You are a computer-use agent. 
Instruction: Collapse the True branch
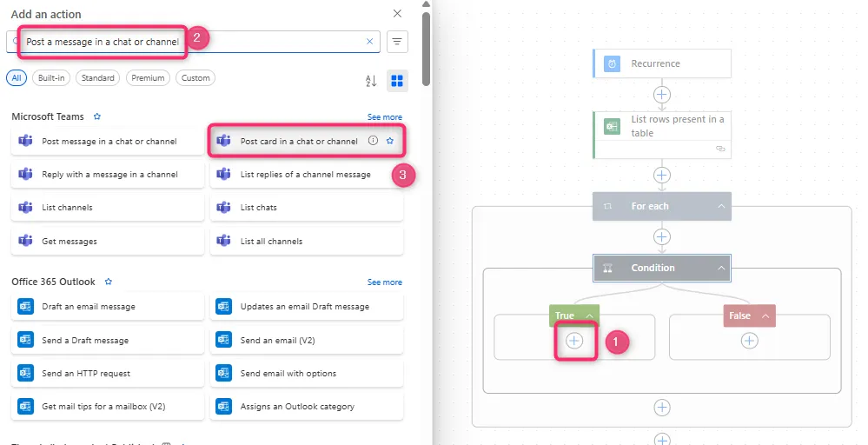click(x=589, y=315)
